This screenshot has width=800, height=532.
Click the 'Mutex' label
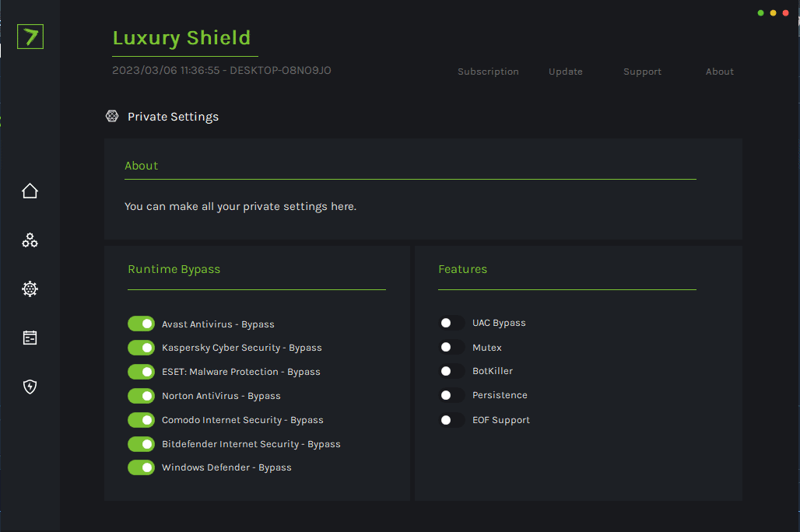click(x=486, y=348)
